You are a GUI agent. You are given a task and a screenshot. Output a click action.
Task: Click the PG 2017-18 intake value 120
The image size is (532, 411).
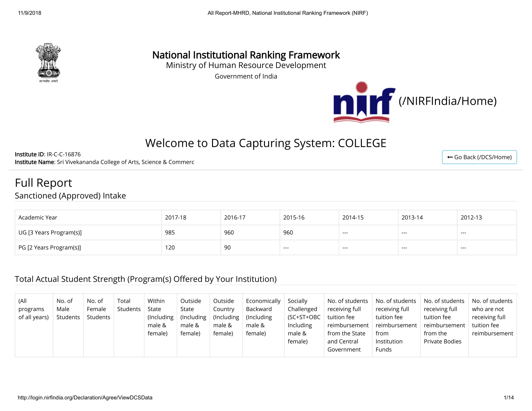170,248
